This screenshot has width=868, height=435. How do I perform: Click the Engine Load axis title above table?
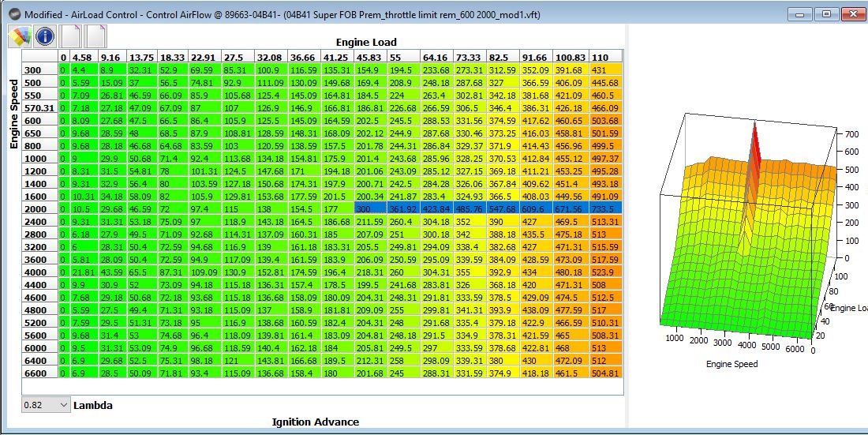(366, 42)
